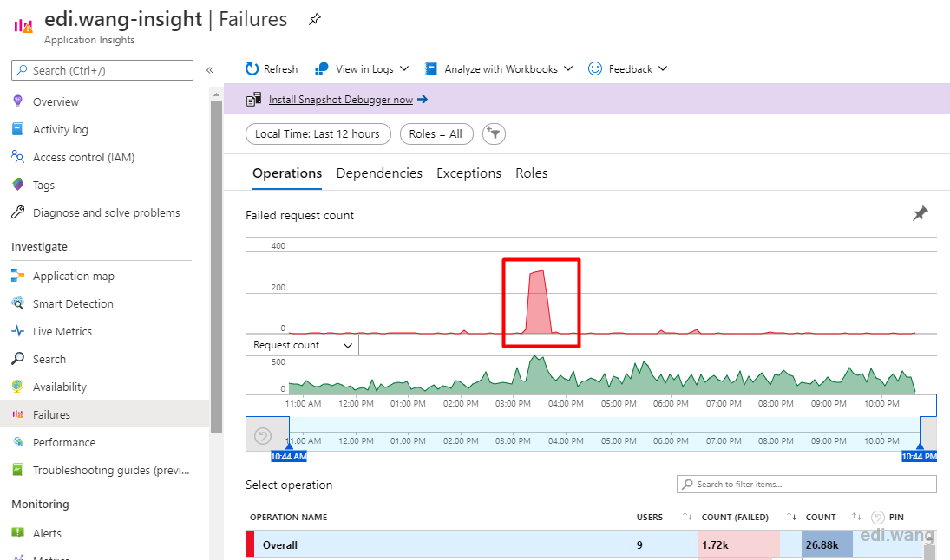Click the Alerts icon
950x560 pixels.
coord(17,533)
